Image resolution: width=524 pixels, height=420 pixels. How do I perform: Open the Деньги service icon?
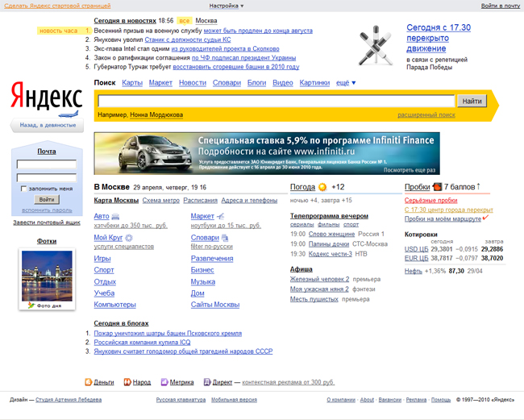pos(88,382)
